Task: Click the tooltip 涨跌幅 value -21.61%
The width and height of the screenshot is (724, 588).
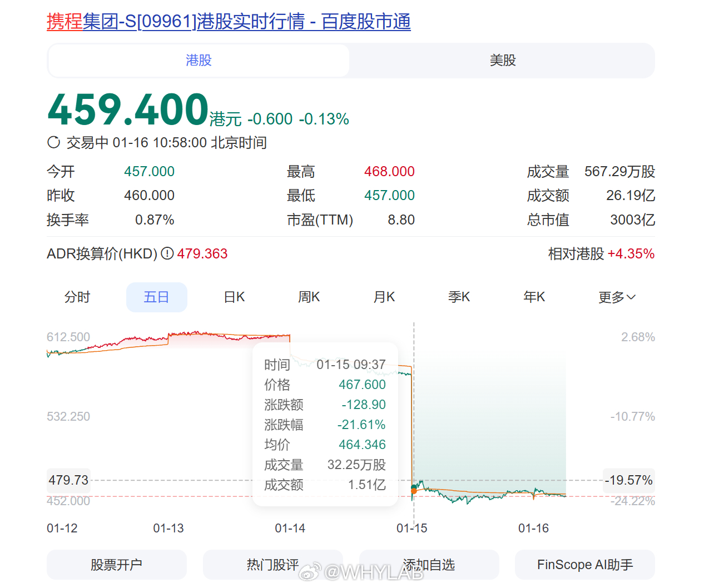Action: [x=361, y=425]
